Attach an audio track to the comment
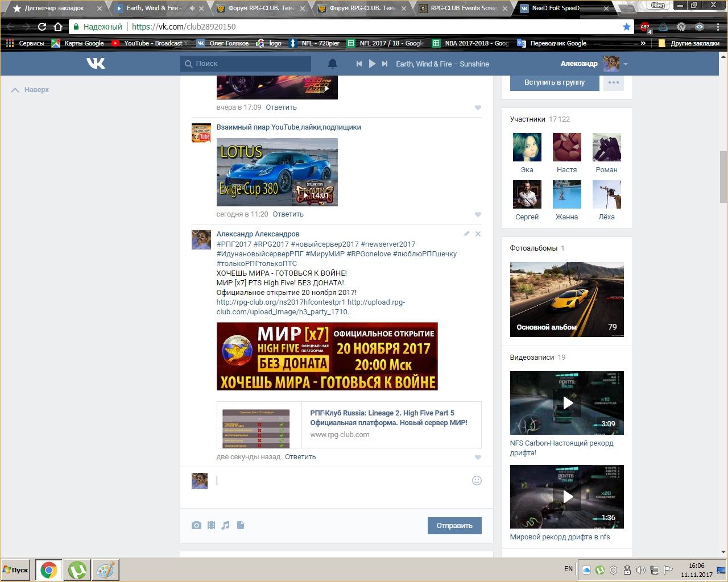This screenshot has width=728, height=582. (x=226, y=525)
